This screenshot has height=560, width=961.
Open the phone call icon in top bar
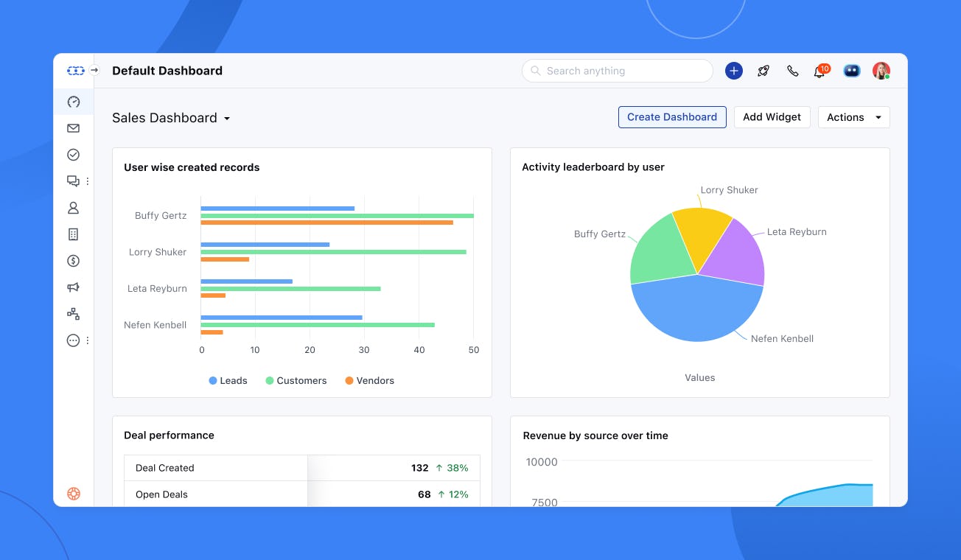tap(792, 70)
